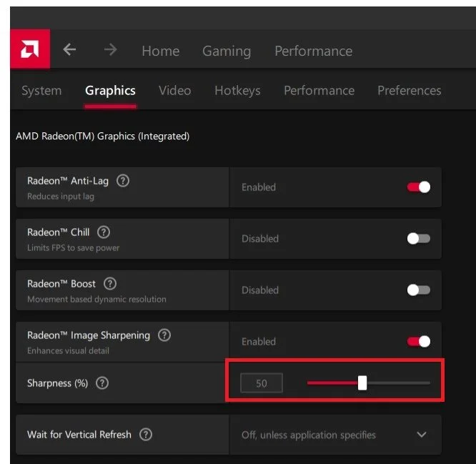
Task: Turn off Radeon Image Sharpening toggle
Action: coord(419,342)
